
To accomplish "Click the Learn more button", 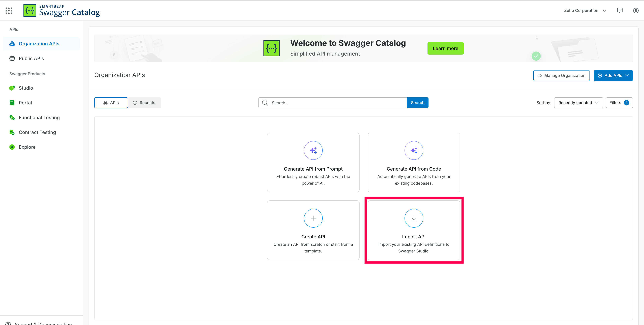I will (445, 49).
